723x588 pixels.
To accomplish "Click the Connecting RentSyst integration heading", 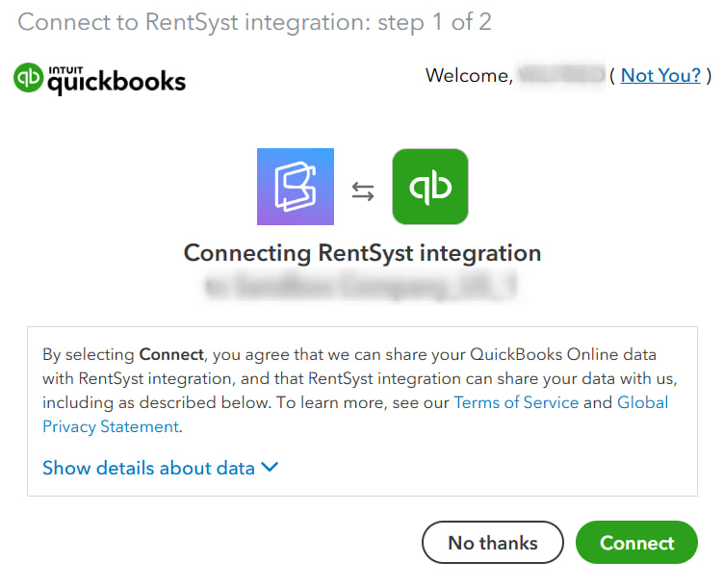I will [362, 253].
